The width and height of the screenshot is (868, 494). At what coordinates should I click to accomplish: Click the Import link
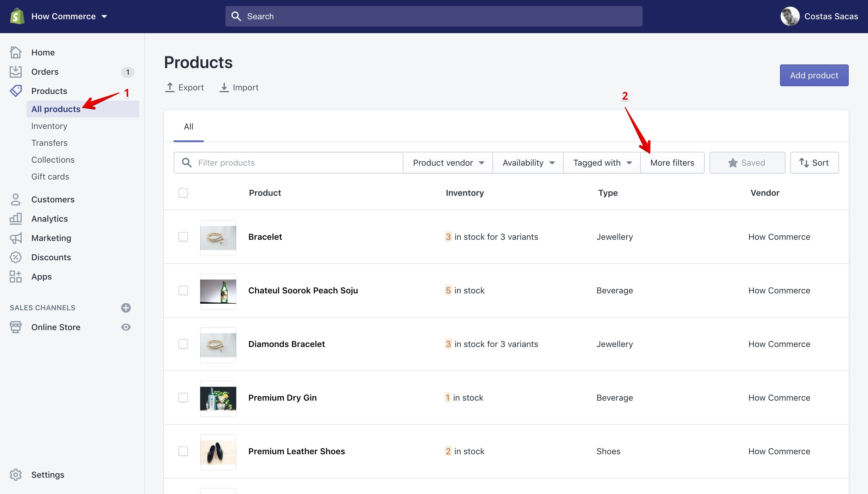click(x=239, y=87)
